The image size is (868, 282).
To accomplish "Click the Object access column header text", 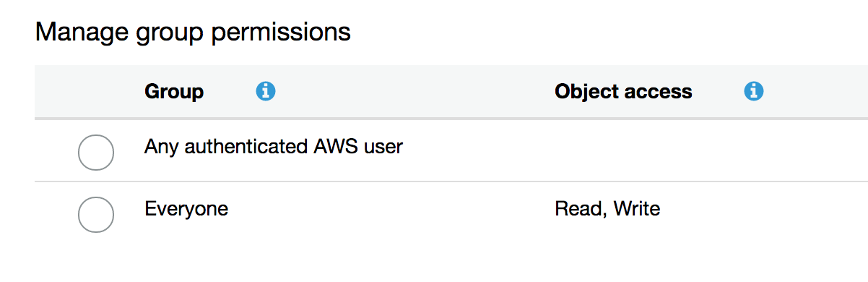I will click(623, 92).
